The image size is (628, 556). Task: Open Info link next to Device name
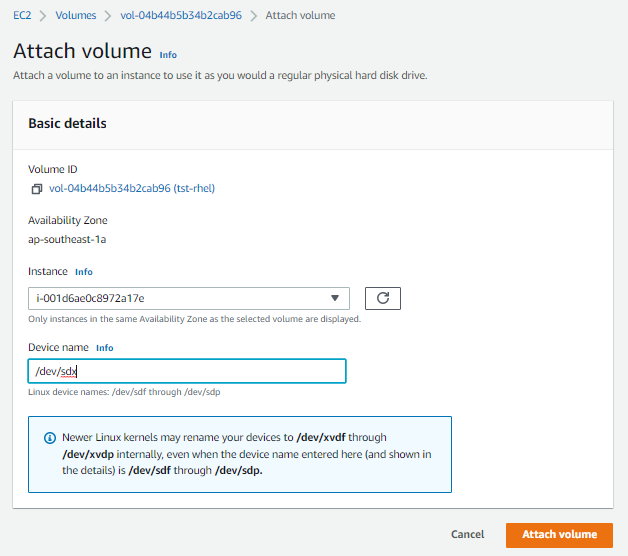(x=105, y=348)
